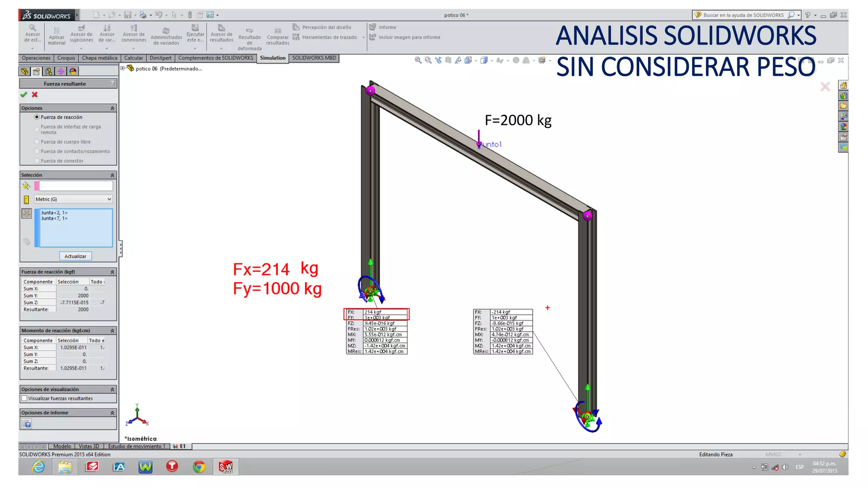868x488 pixels.
Task: Click Zoom to area icon
Action: click(x=428, y=60)
